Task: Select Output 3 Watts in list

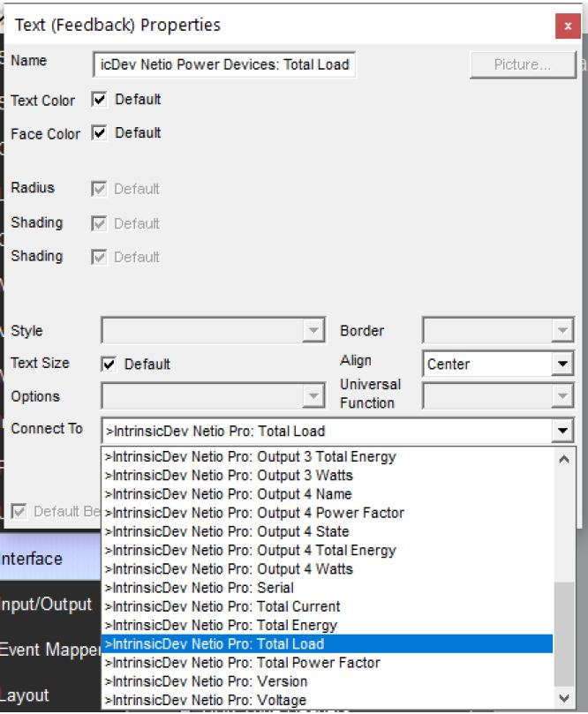Action: [327, 476]
